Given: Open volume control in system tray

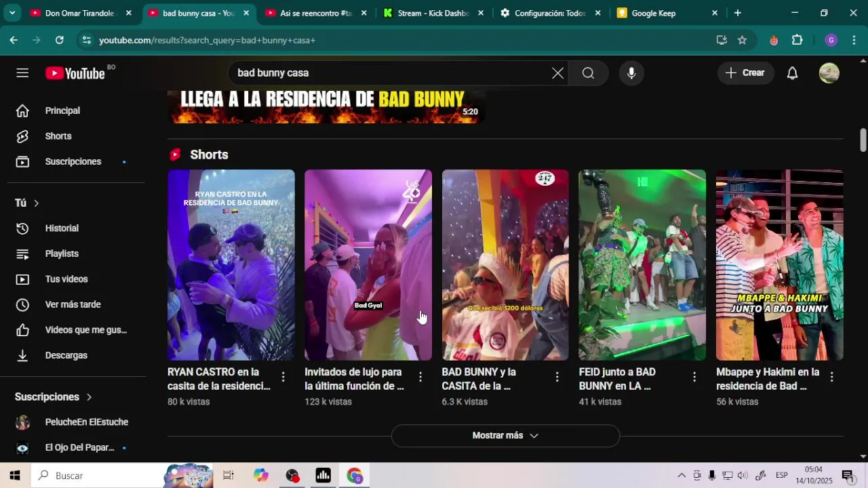Looking at the screenshot, I should [x=743, y=476].
